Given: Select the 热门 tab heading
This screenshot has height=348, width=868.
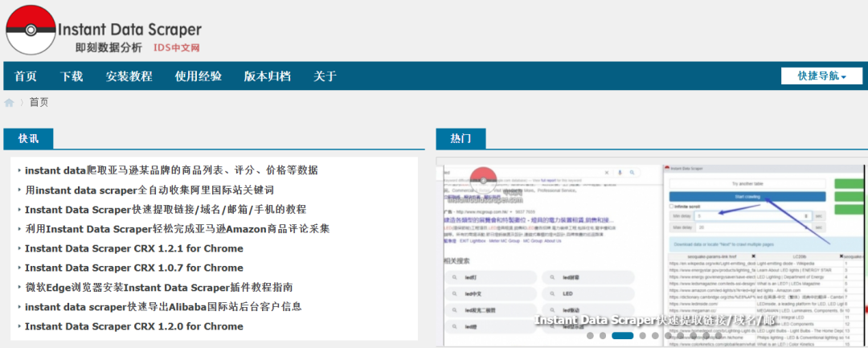Looking at the screenshot, I should (461, 139).
